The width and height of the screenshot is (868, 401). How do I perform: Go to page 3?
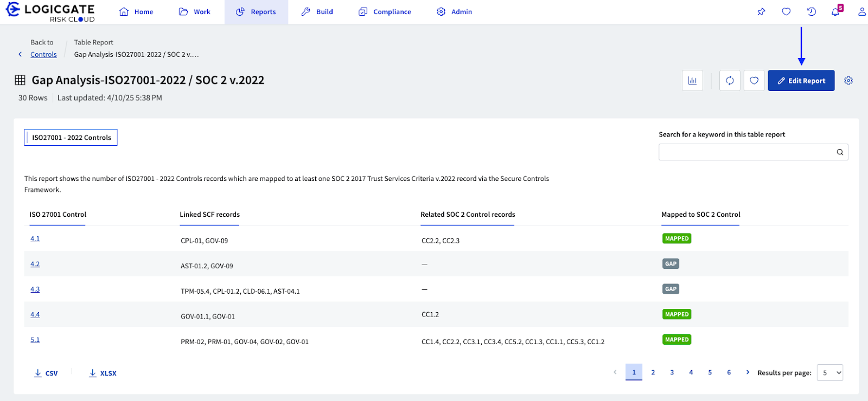pos(672,372)
